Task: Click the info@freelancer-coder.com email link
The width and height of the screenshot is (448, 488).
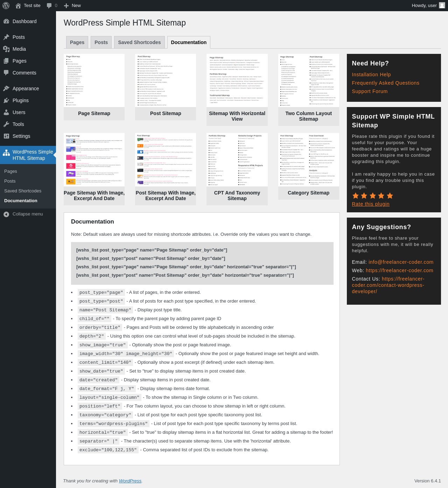Action: click(401, 262)
